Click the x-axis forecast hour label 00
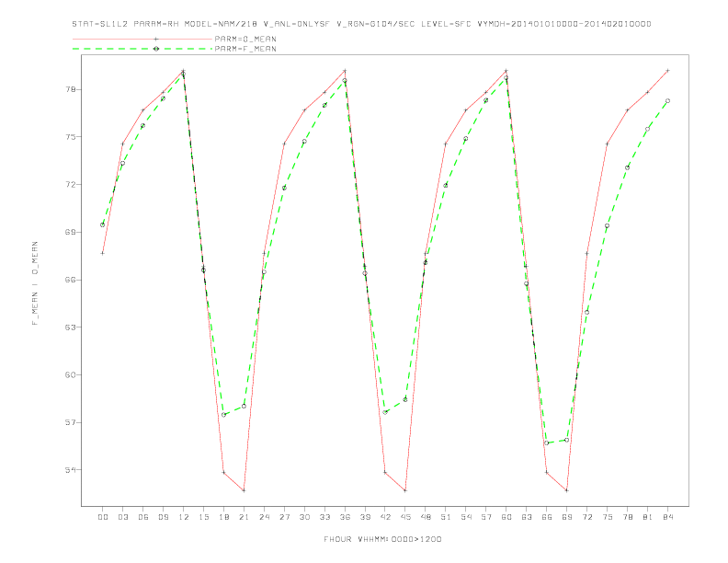Viewport: 728px width, 563px height. click(x=103, y=517)
